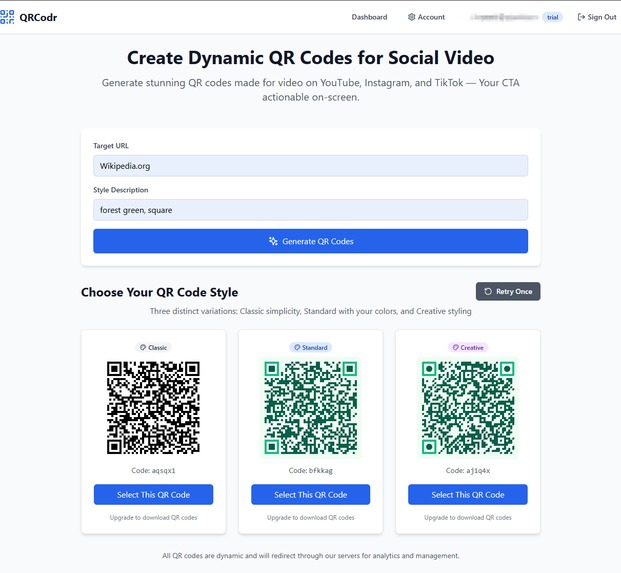The height and width of the screenshot is (573, 621).
Task: Click the Creative style badge
Action: (468, 348)
